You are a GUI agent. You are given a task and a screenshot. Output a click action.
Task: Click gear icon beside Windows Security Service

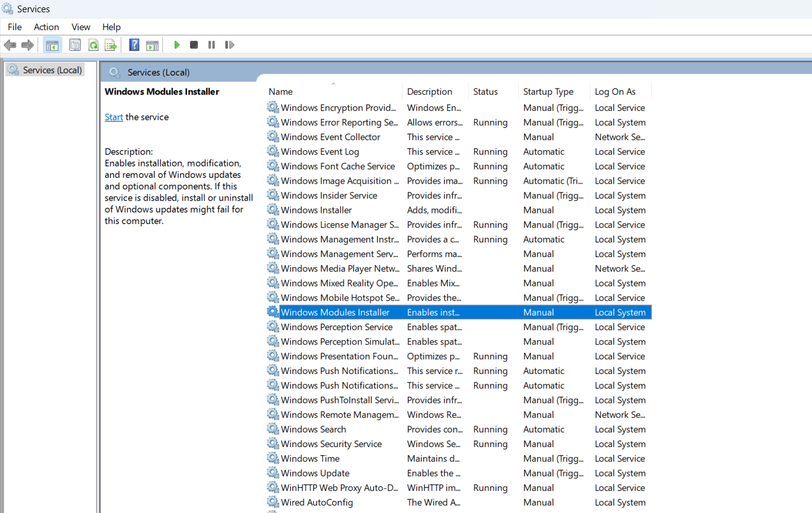pyautogui.click(x=273, y=443)
